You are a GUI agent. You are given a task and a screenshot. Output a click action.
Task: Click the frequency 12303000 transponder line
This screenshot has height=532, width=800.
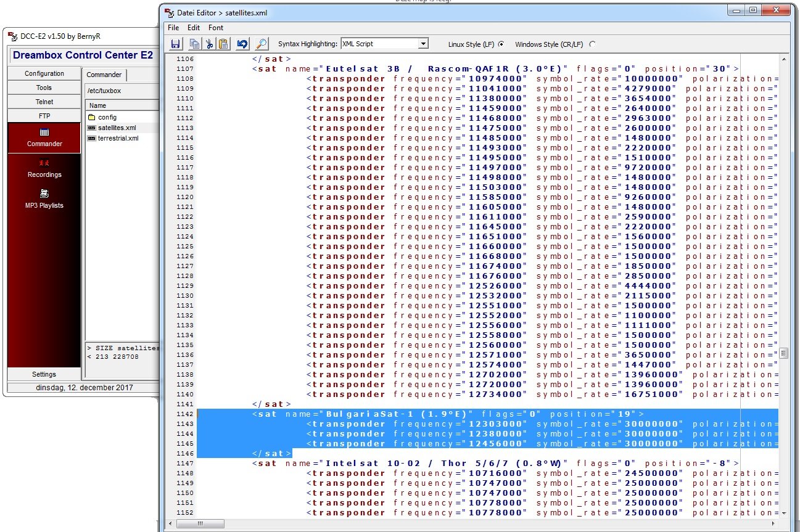click(x=542, y=424)
